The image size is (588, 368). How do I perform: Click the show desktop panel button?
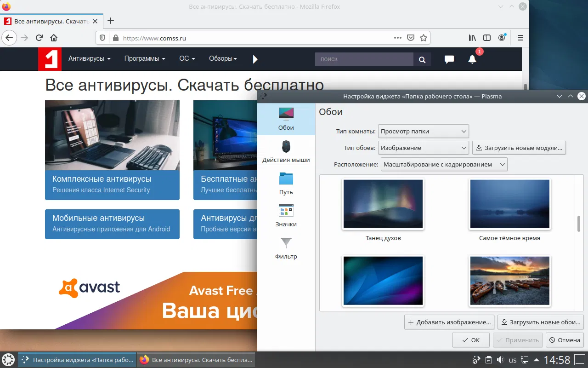(x=580, y=360)
